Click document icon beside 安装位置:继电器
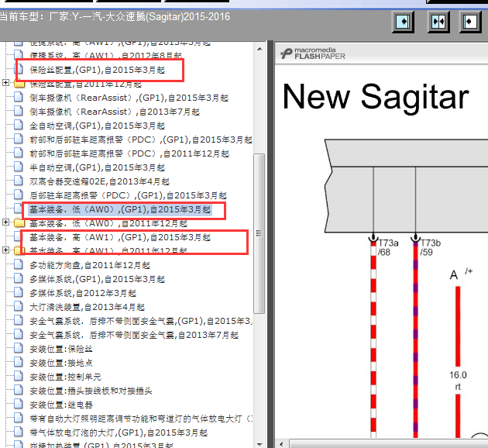Image resolution: width=488 pixels, height=448 pixels. 19,405
